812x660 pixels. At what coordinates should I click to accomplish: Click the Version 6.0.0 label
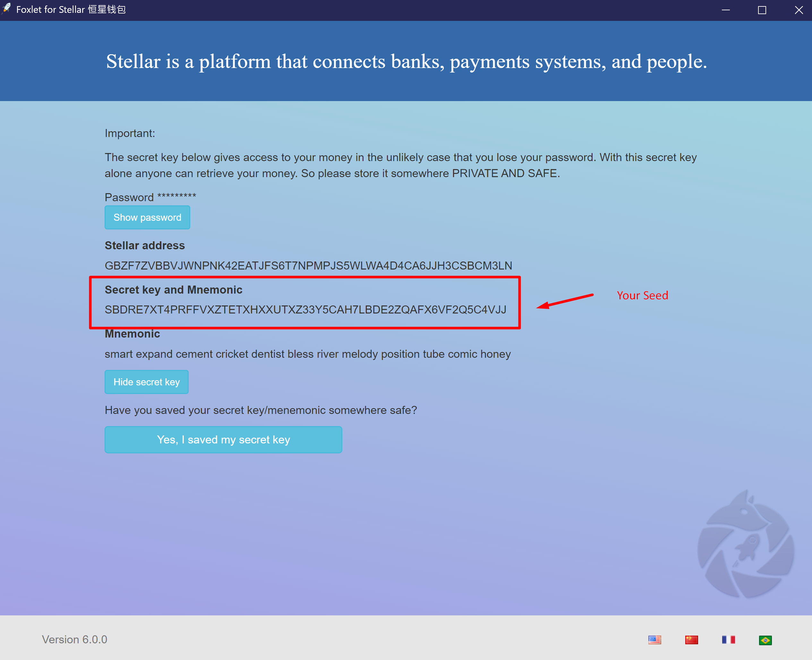tap(74, 639)
